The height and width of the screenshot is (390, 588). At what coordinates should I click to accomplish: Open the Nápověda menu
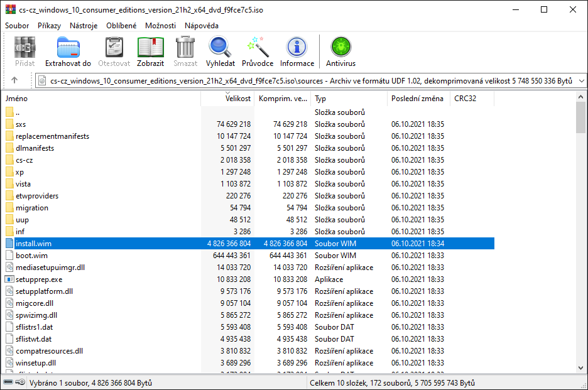pyautogui.click(x=202, y=26)
